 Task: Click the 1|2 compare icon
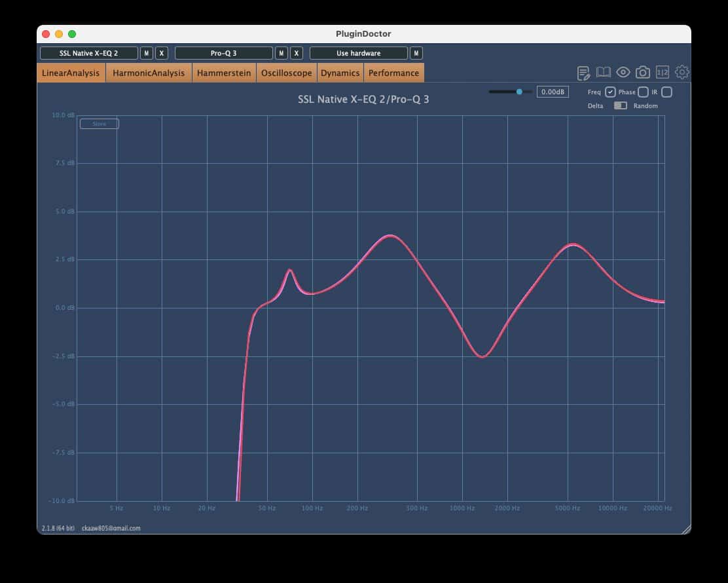662,72
